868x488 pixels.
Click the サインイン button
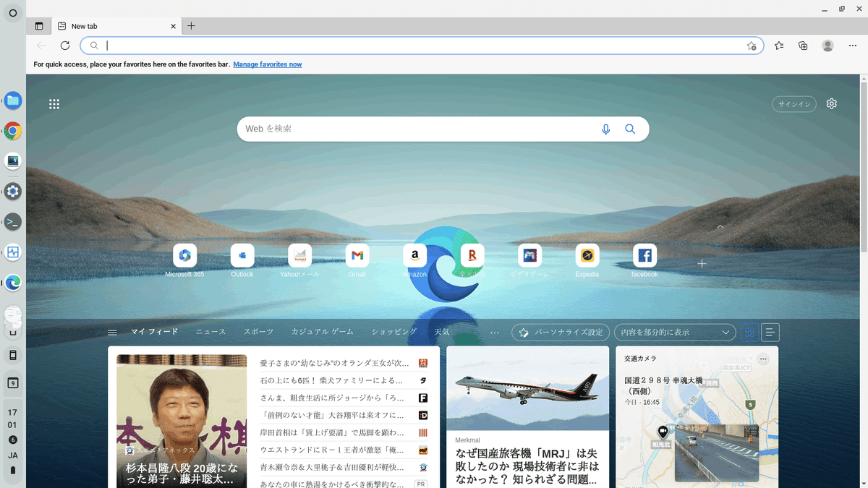click(x=794, y=104)
